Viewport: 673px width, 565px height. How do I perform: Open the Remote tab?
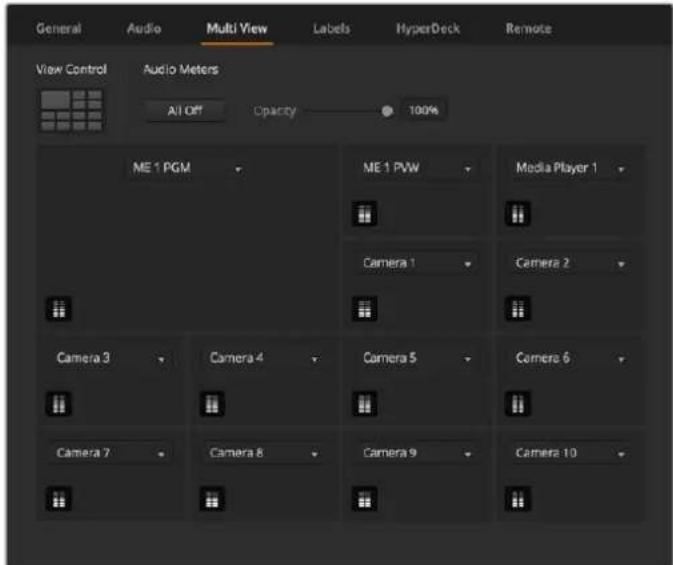click(528, 29)
